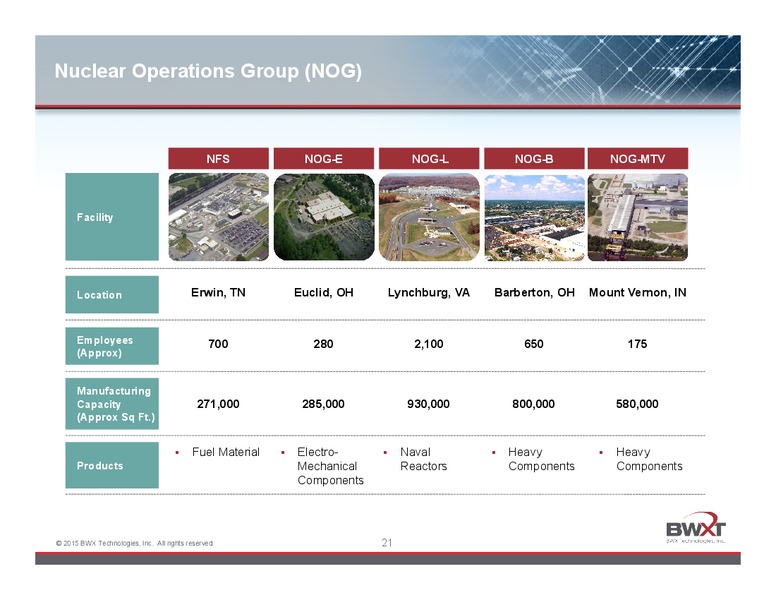Click the capacity value '271,000'
Image resolution: width=776 pixels, height=600 pixels.
tap(218, 404)
